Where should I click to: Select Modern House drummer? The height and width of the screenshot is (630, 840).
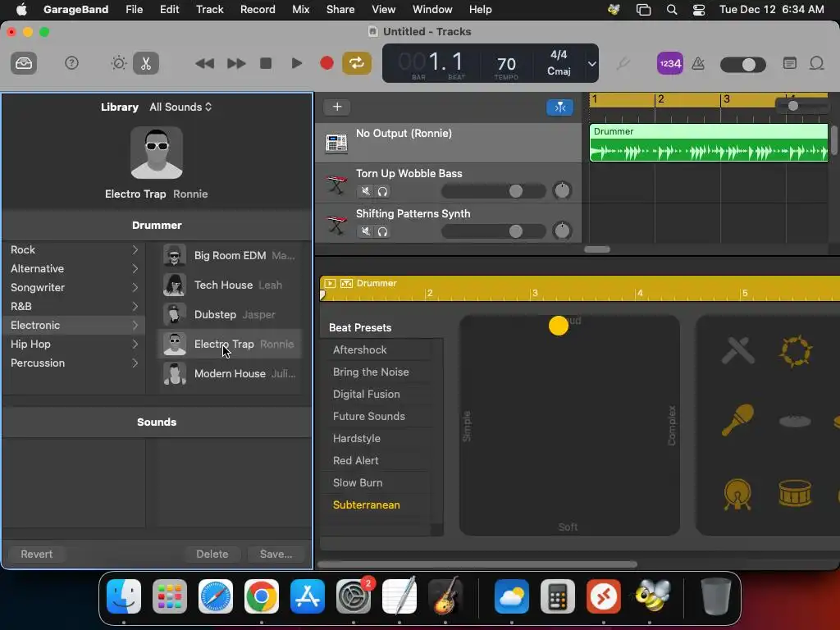point(230,373)
